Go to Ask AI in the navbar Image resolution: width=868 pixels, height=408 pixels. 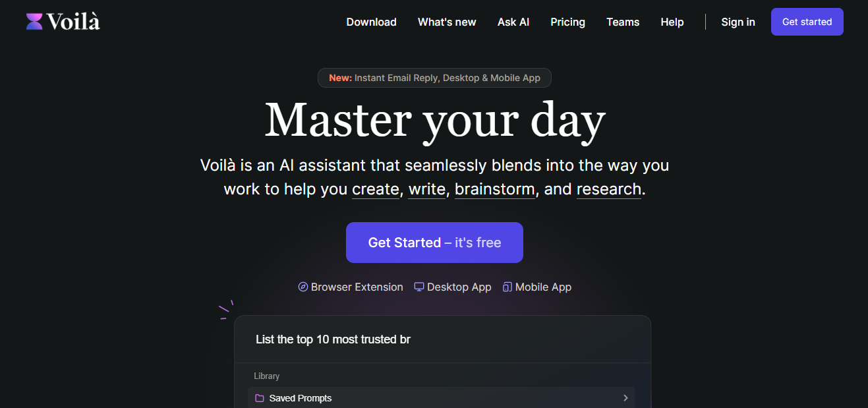(x=513, y=22)
